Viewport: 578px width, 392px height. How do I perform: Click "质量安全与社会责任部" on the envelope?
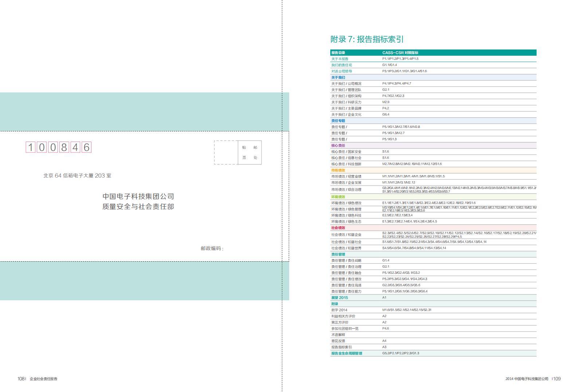coord(138,207)
